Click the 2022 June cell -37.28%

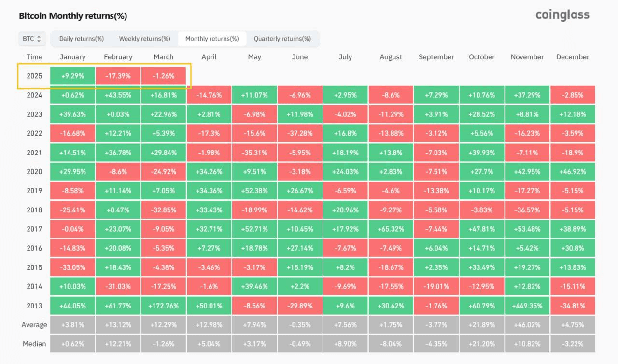[x=300, y=133]
